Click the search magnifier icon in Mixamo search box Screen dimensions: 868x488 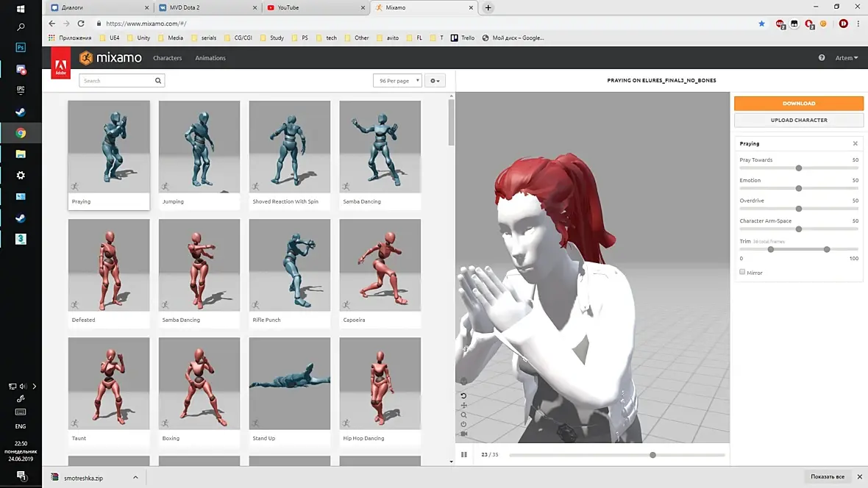tap(157, 81)
